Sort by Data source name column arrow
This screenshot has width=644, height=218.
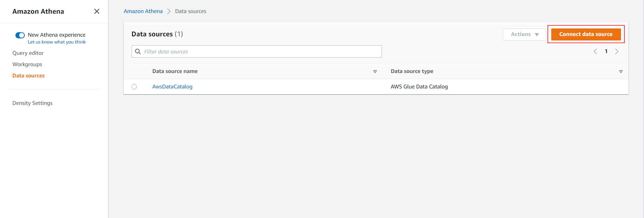(x=375, y=72)
